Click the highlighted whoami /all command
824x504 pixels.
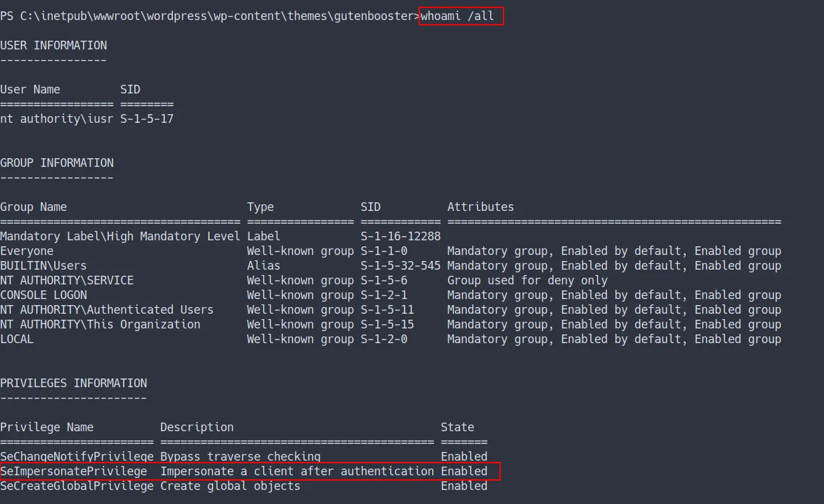click(461, 16)
